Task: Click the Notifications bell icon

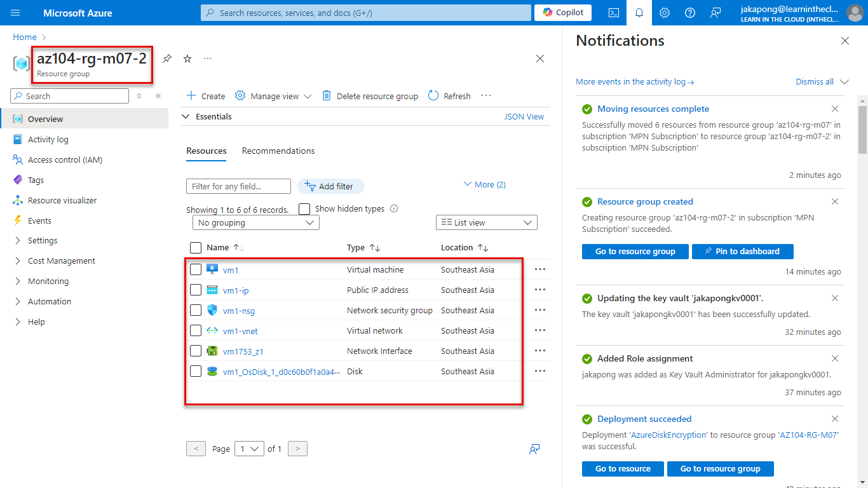Action: [x=639, y=13]
